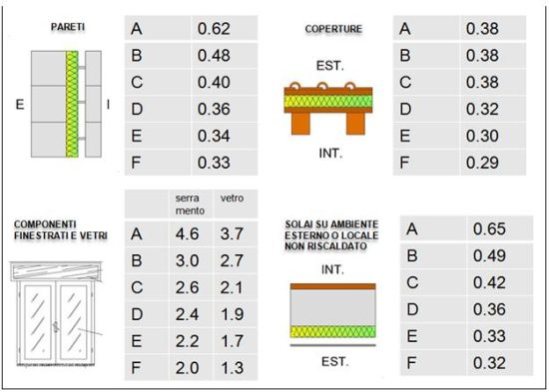Image resolution: width=549 pixels, height=392 pixels.
Task: Click the 0.65 value in floors table
Action: coord(489,228)
